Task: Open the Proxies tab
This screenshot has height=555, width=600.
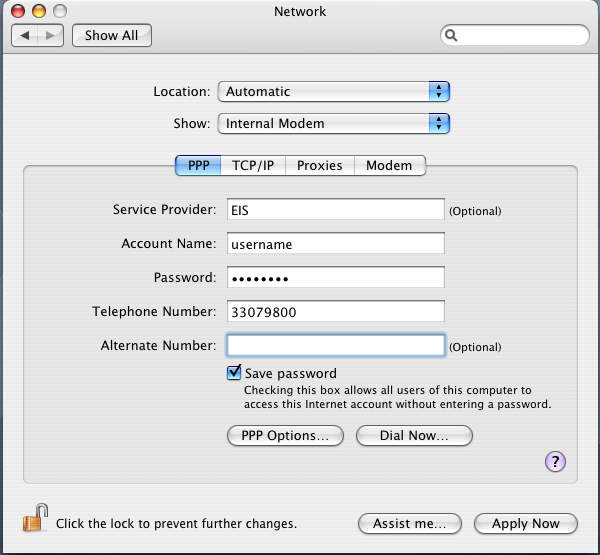Action: (319, 165)
